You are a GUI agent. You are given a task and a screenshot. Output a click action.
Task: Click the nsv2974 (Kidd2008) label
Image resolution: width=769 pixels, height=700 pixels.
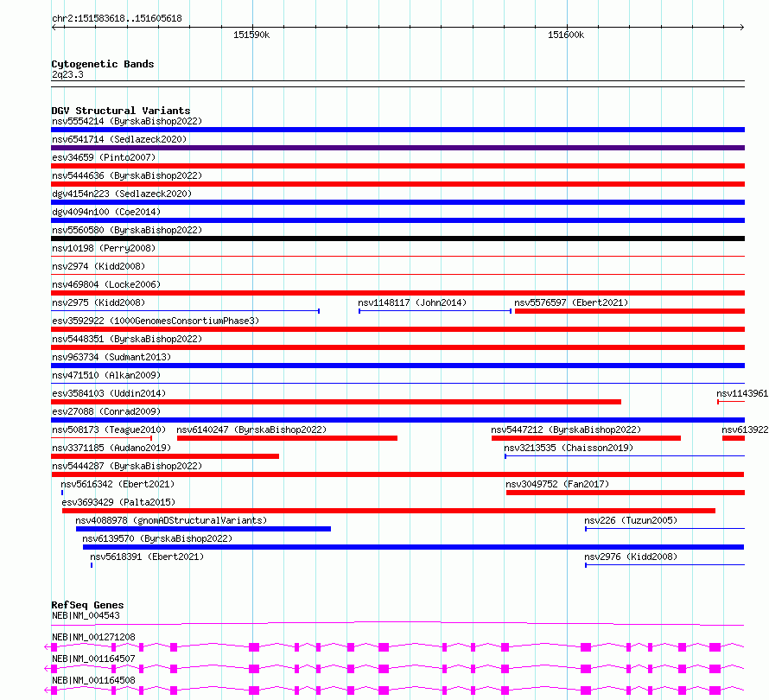click(99, 266)
